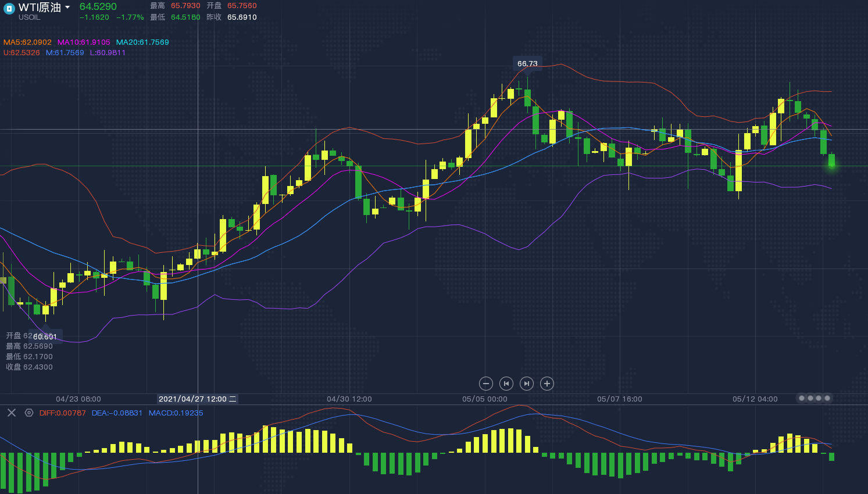The height and width of the screenshot is (494, 868).
Task: Expand the WTI原油 symbol dropdown arrow
Action: (x=67, y=8)
